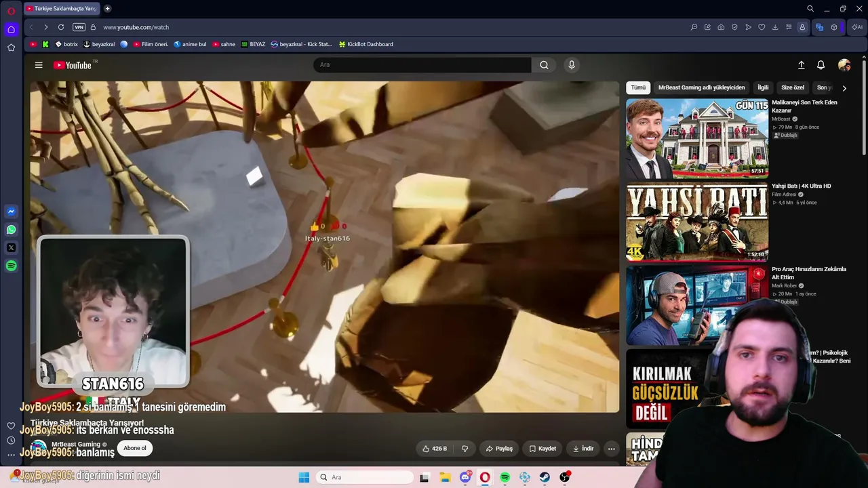Dislike the video with thumbs down
This screenshot has width=868, height=488.
pyautogui.click(x=465, y=449)
